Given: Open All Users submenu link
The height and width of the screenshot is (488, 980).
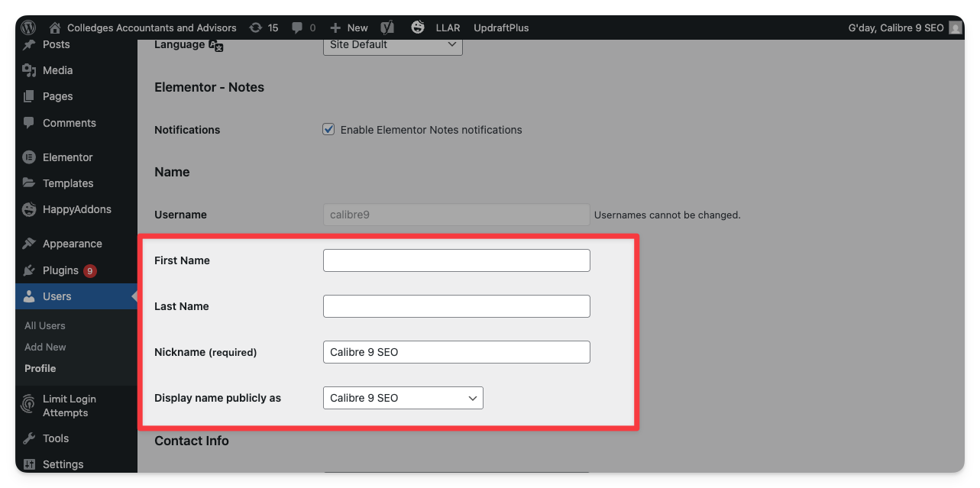Looking at the screenshot, I should tap(45, 325).
